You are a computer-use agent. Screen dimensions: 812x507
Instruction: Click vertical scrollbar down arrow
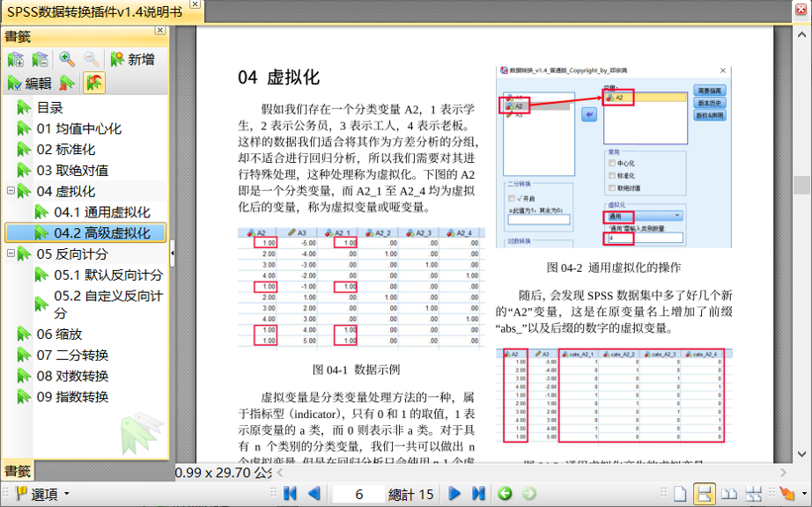pos(801,454)
